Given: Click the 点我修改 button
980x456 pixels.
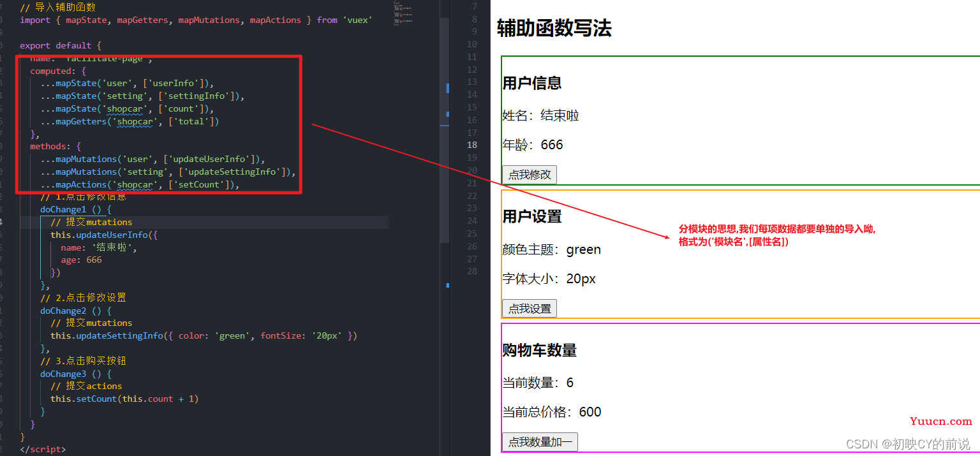Looking at the screenshot, I should (x=530, y=175).
